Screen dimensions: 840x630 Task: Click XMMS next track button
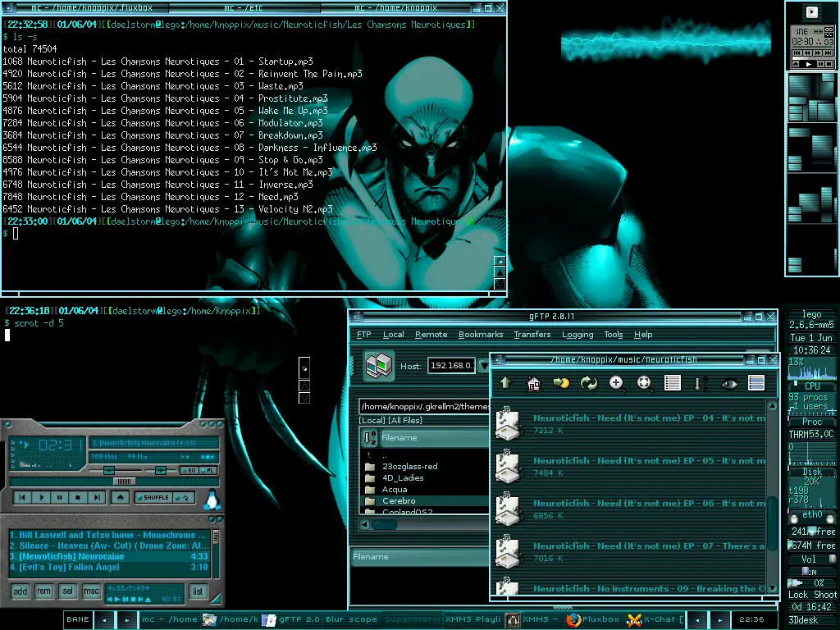[x=97, y=498]
